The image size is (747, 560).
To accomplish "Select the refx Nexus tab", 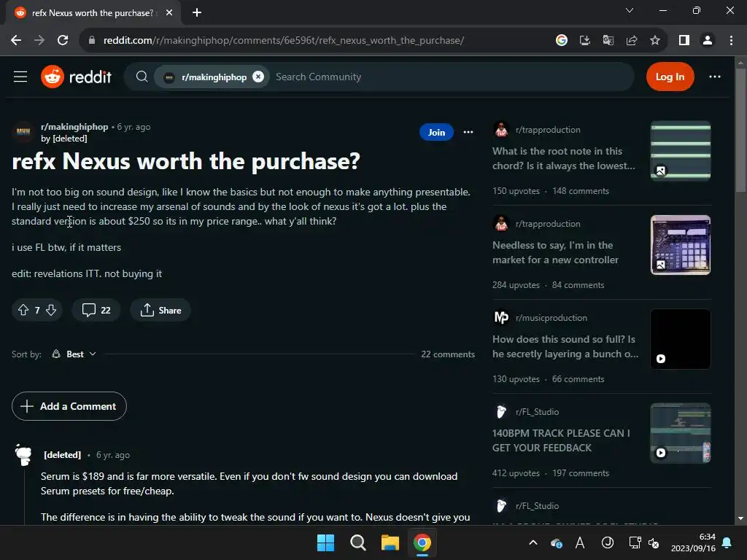I will [94, 13].
